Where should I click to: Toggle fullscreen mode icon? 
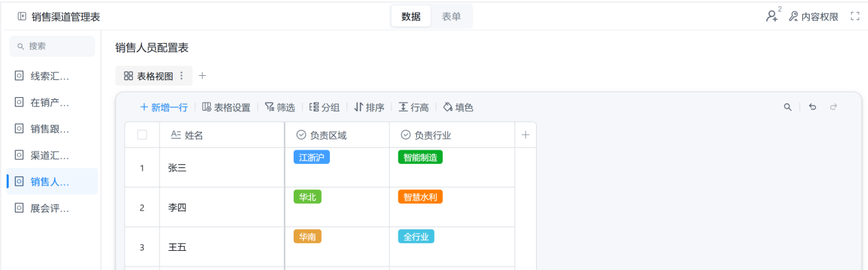coord(854,16)
